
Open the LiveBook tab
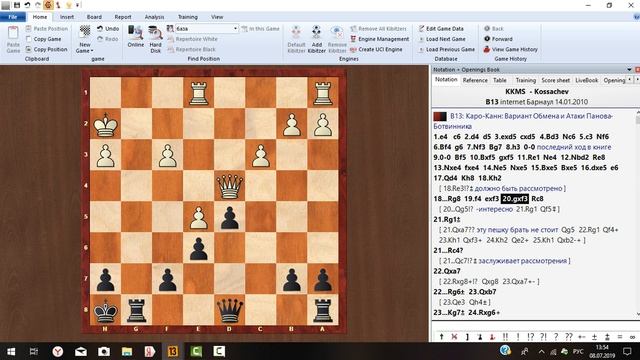[x=587, y=80]
